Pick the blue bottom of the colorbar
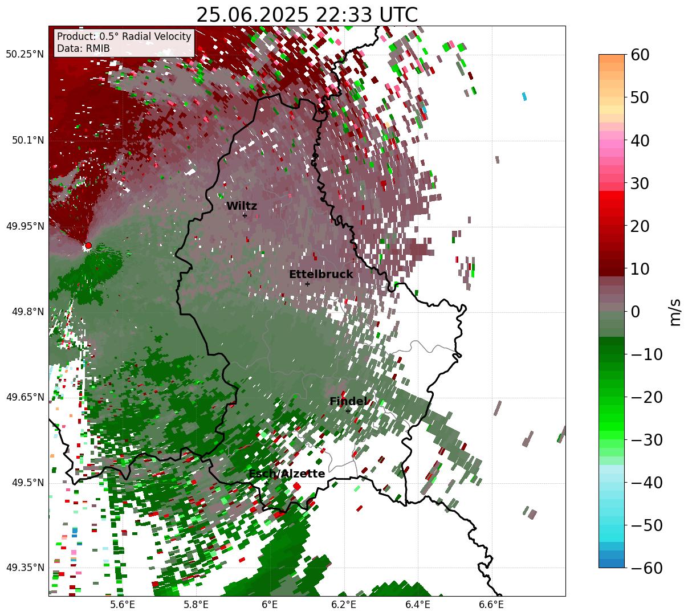The height and width of the screenshot is (616, 688). (611, 561)
